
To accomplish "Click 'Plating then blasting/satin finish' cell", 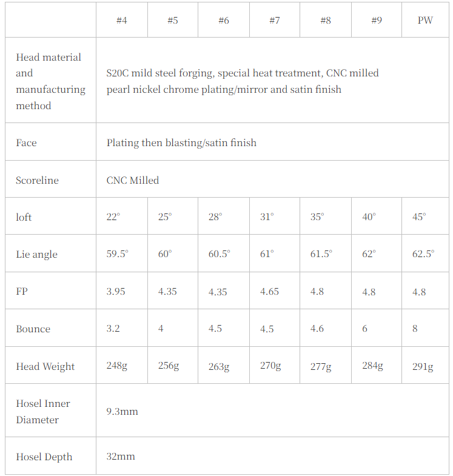I will coord(181,142).
